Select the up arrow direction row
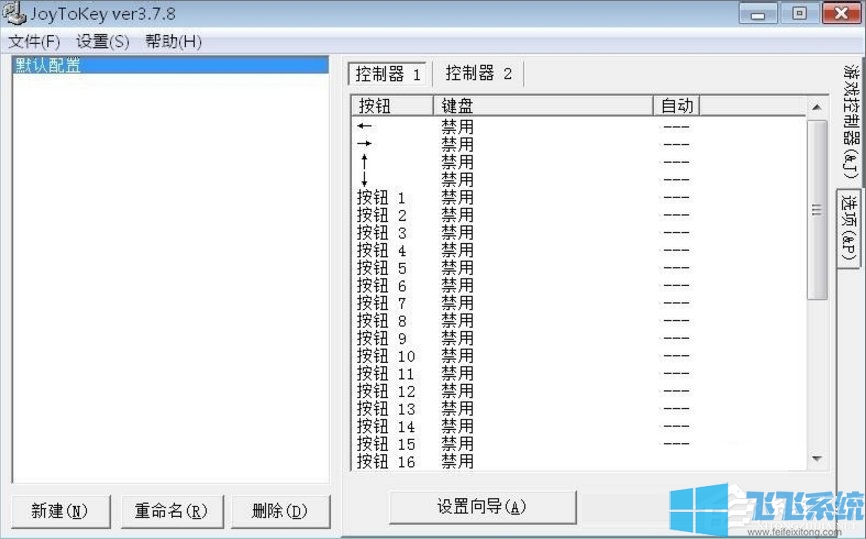The height and width of the screenshot is (539, 866). [365, 161]
